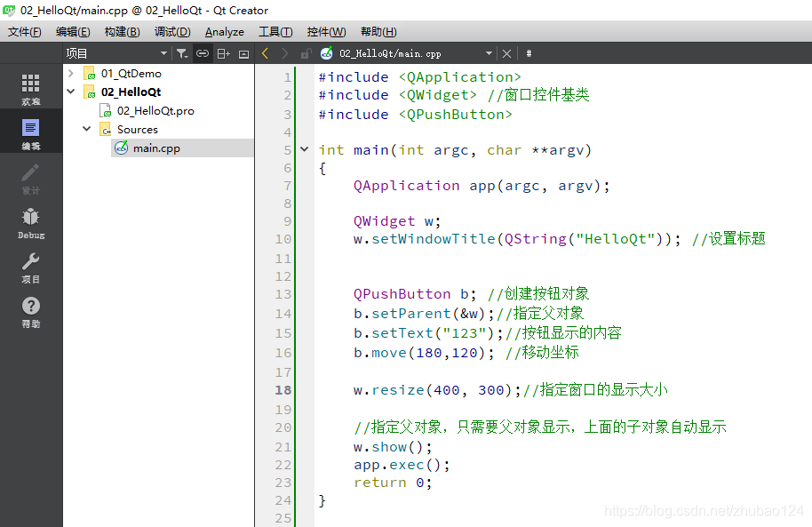Click the main.cpp file icon in toolbar
This screenshot has height=527, width=812.
click(x=326, y=53)
